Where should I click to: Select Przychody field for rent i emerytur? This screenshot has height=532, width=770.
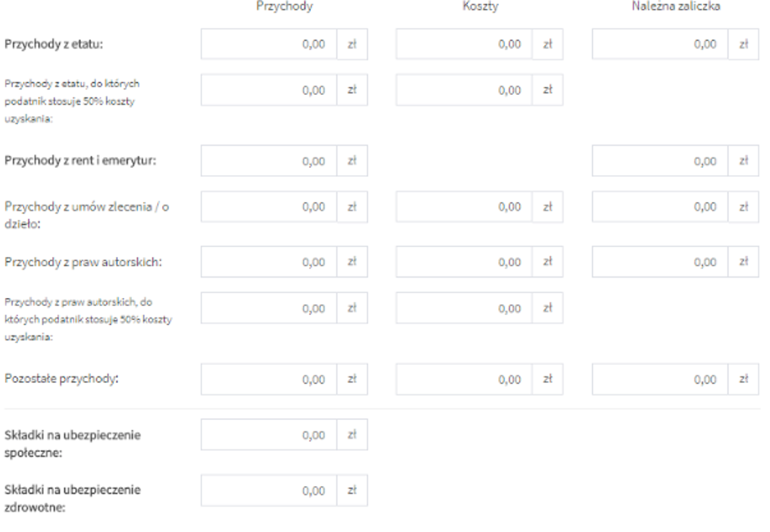[268, 160]
